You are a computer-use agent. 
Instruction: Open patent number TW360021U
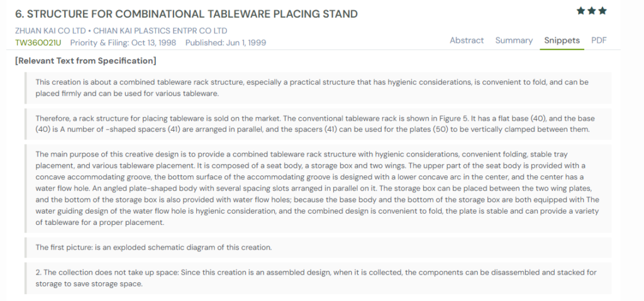click(38, 42)
